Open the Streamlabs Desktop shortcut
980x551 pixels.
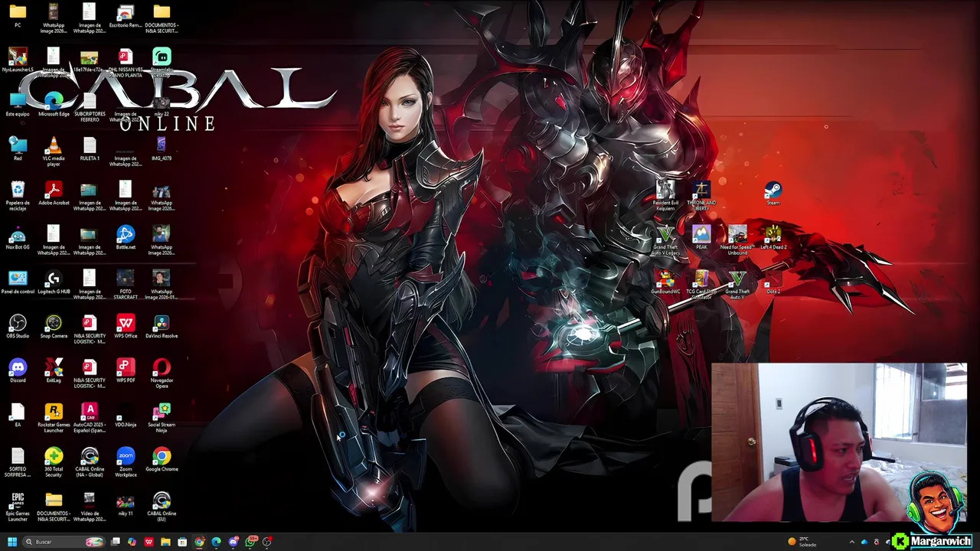tap(162, 61)
